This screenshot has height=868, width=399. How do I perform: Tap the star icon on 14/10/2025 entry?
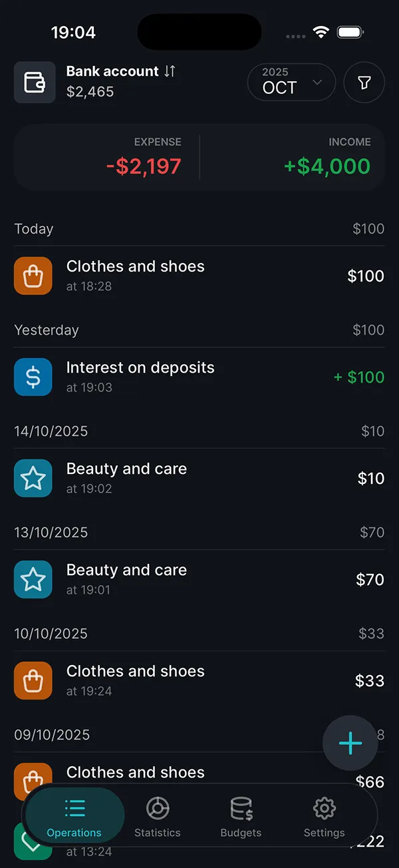[33, 478]
